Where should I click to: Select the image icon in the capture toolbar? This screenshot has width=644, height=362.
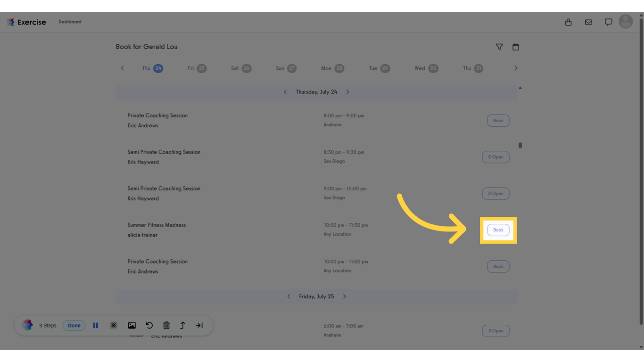click(x=132, y=325)
